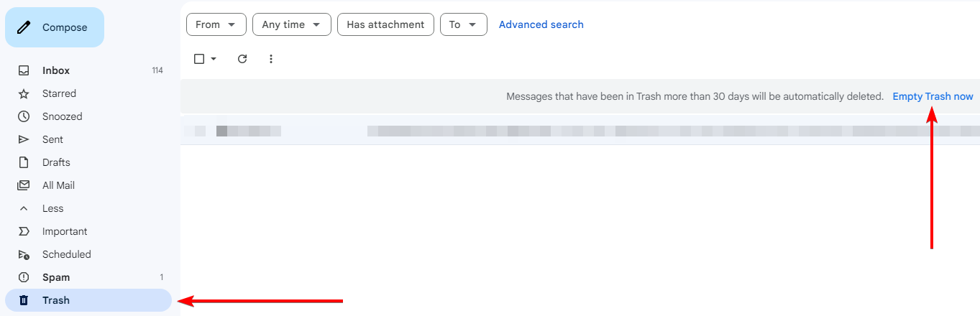The image size is (980, 316).
Task: Expand the From filter dropdown
Action: point(216,24)
